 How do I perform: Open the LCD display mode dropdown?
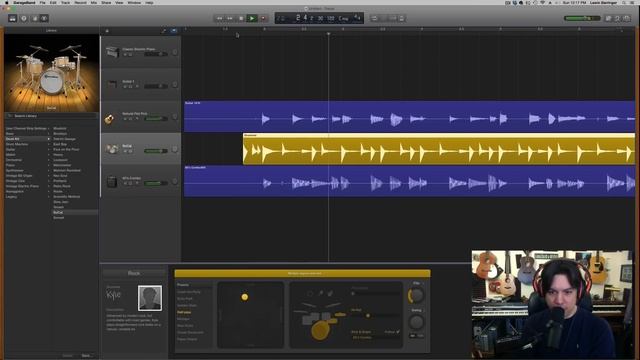pos(280,18)
